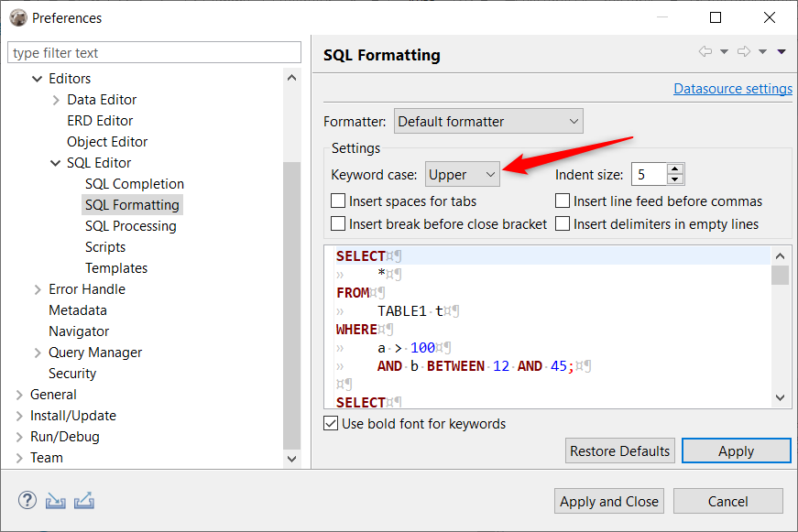Enable Insert delimiters in empty lines
The image size is (798, 532).
coord(563,223)
